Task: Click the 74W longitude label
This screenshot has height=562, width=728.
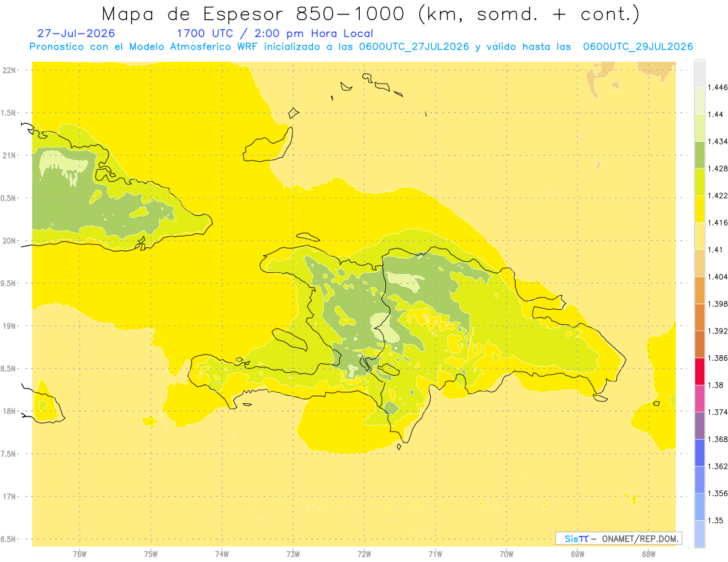Action: point(222,554)
